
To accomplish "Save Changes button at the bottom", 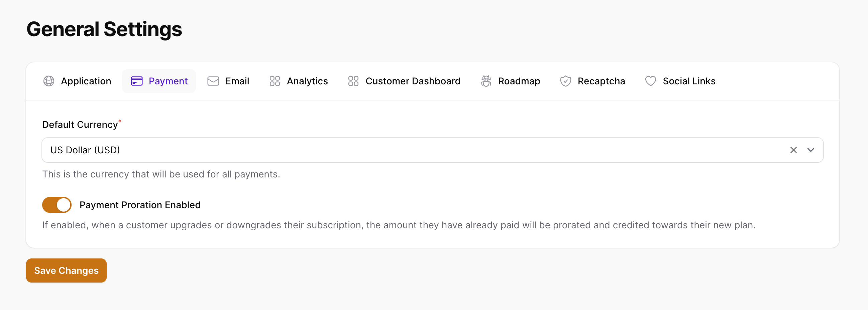I will pos(67,270).
